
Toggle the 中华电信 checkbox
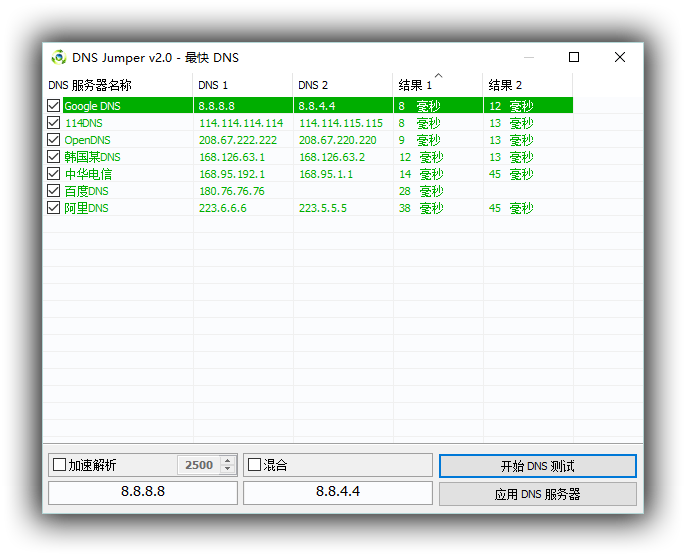(x=53, y=174)
